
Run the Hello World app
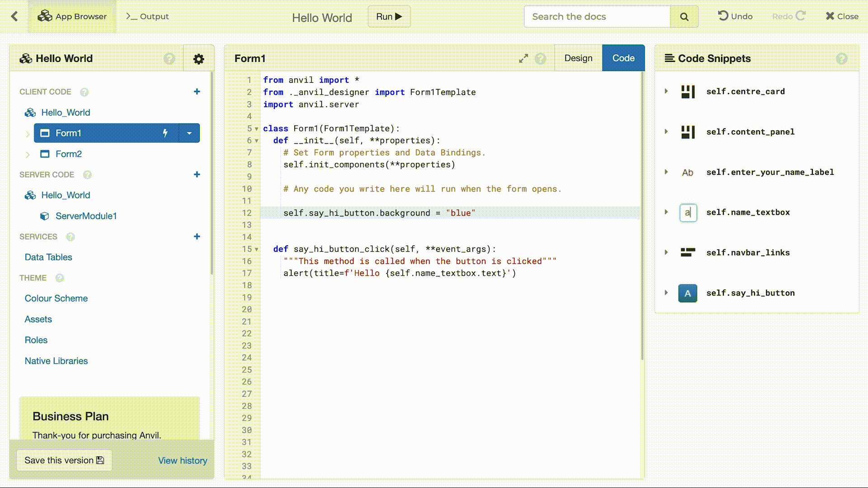point(388,16)
